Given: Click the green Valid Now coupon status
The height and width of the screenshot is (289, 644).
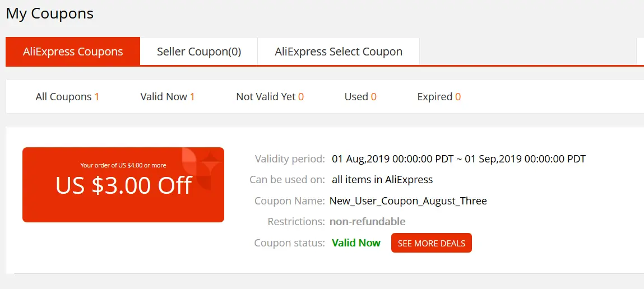Looking at the screenshot, I should [356, 243].
